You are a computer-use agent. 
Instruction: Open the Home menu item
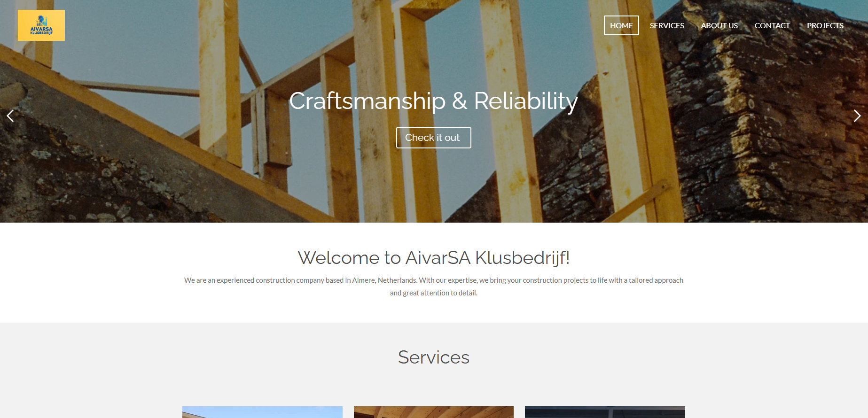tap(621, 25)
